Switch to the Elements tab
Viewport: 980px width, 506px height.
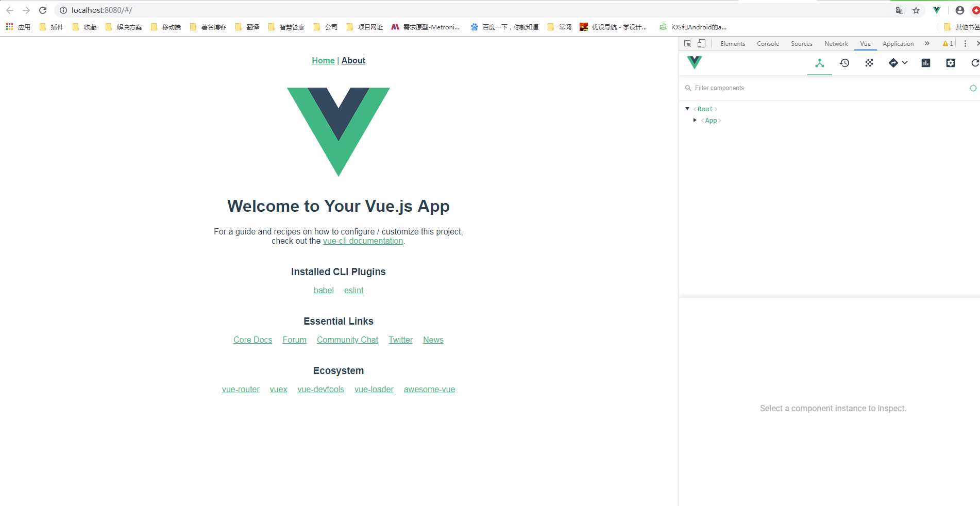coord(733,44)
